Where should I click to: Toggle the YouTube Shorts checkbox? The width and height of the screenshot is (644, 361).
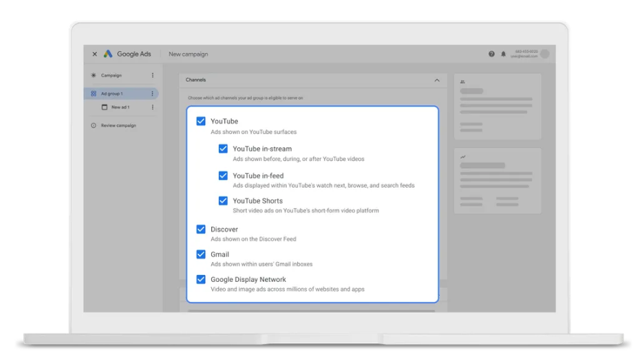pyautogui.click(x=223, y=201)
